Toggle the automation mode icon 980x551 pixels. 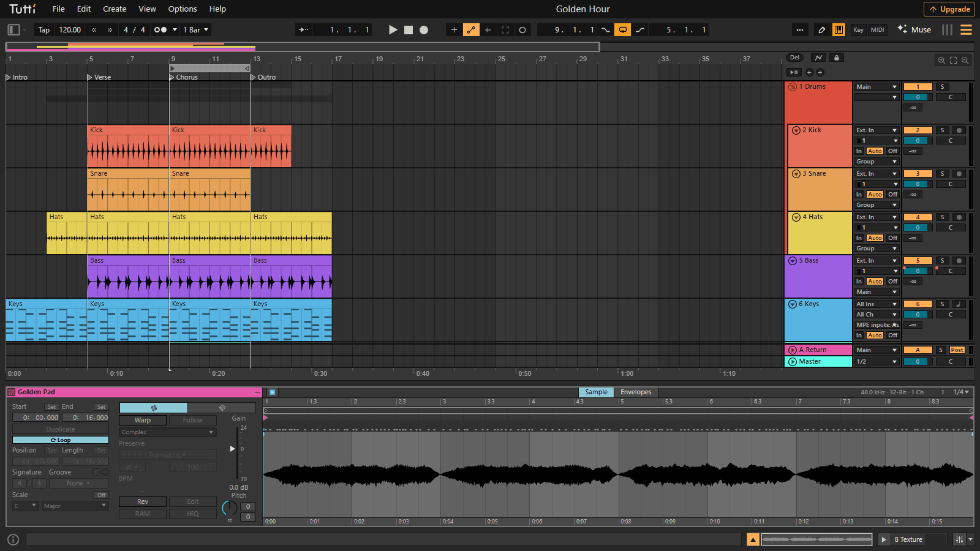pyautogui.click(x=819, y=58)
